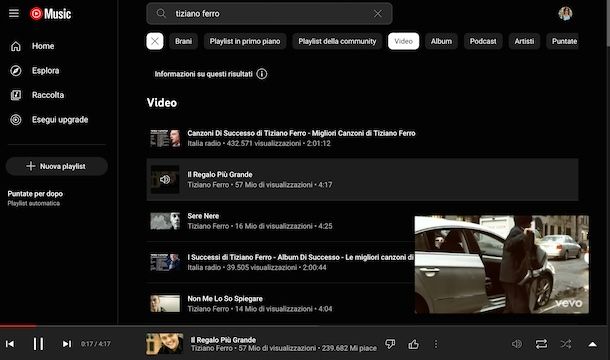
Task: Filter results by Puntate
Action: pos(564,41)
